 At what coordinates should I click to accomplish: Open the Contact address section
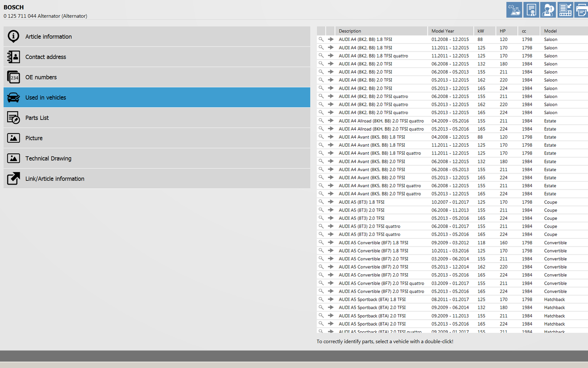[x=157, y=57]
